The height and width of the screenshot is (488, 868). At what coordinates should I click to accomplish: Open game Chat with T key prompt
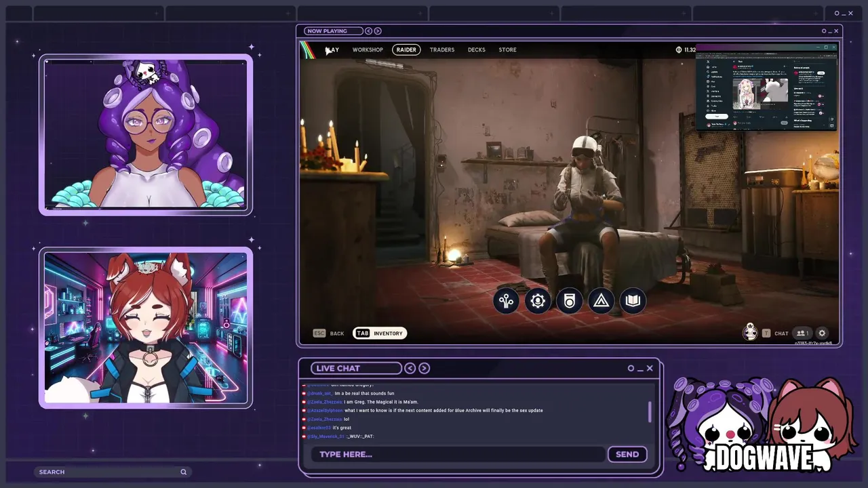(x=775, y=333)
